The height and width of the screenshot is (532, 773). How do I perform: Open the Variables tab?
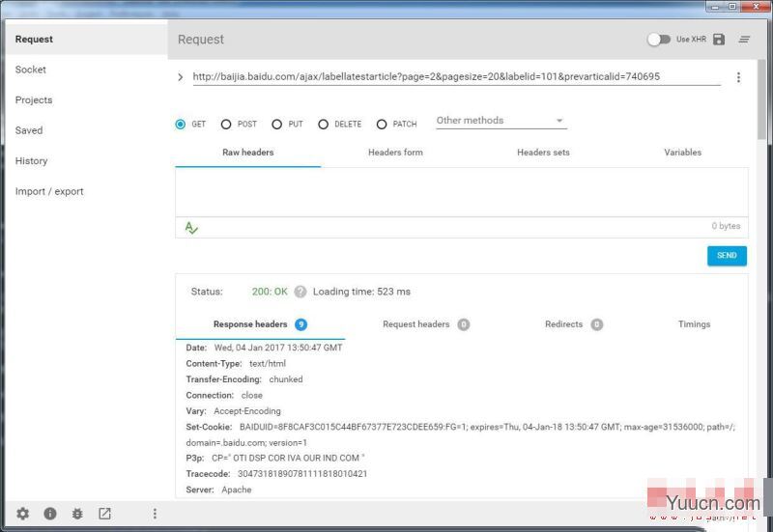[x=682, y=153]
